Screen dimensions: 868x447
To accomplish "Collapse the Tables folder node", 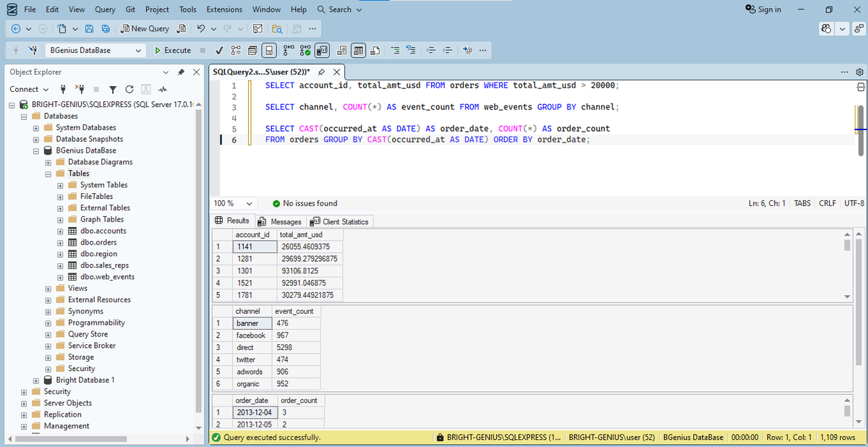I will tap(48, 174).
